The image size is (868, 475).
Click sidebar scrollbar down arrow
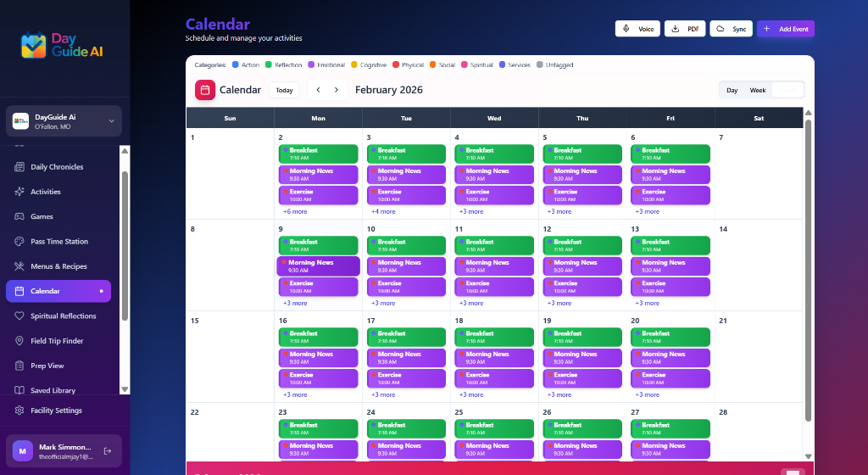[x=125, y=389]
